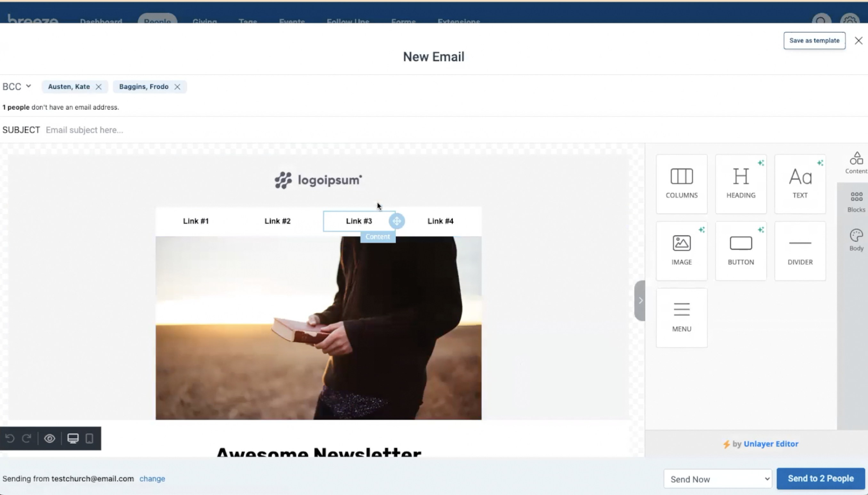
Task: Preview the email with the eye icon
Action: [50, 438]
